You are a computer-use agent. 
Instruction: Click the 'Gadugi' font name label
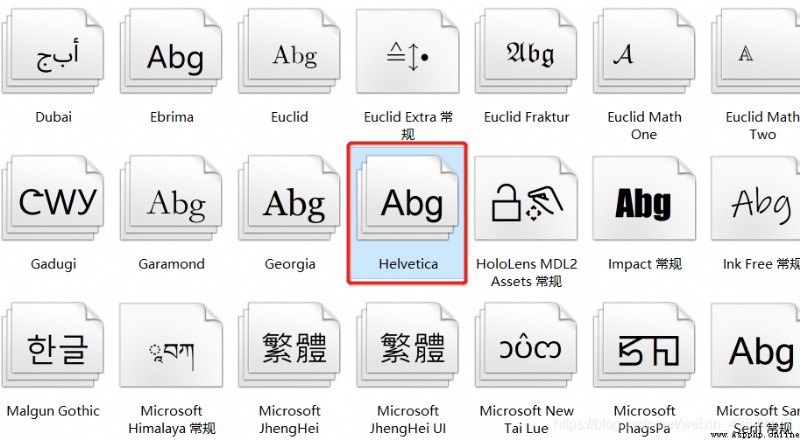[x=53, y=264]
